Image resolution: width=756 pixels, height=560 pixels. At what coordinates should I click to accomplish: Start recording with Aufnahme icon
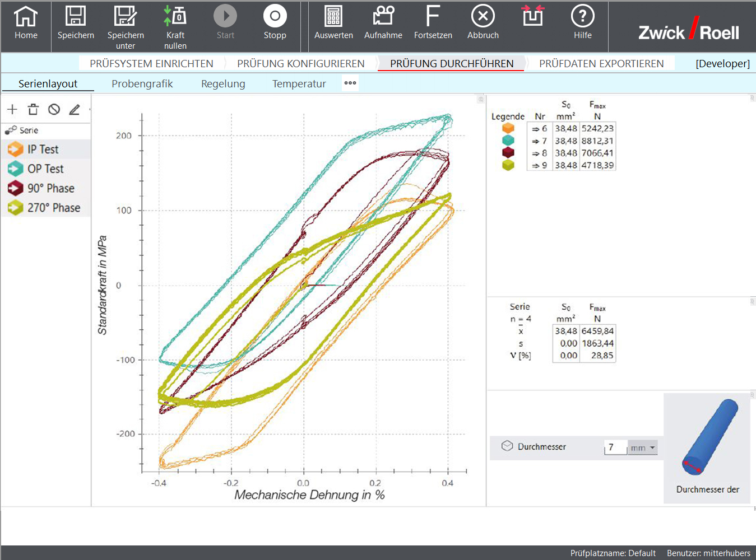pyautogui.click(x=383, y=17)
